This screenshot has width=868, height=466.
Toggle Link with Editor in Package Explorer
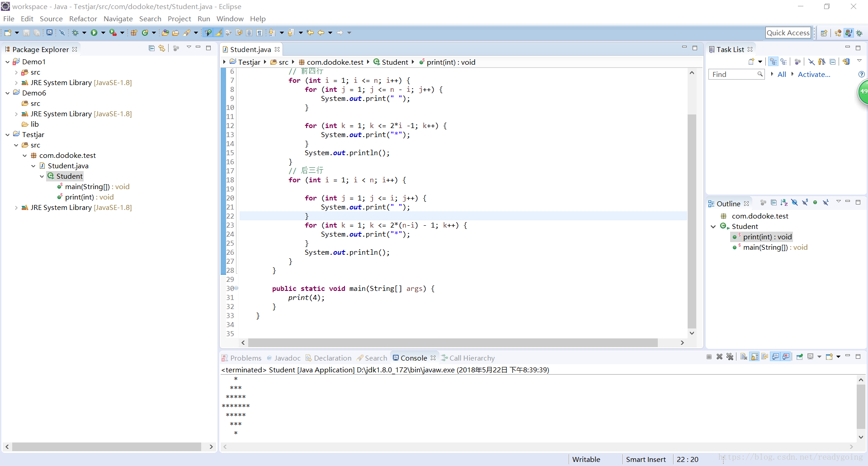(x=162, y=48)
